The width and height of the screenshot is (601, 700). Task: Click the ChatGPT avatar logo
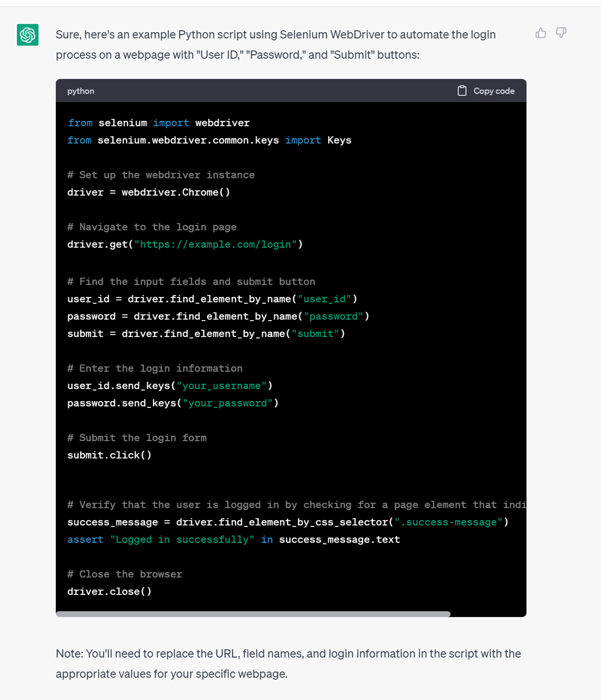[x=28, y=35]
